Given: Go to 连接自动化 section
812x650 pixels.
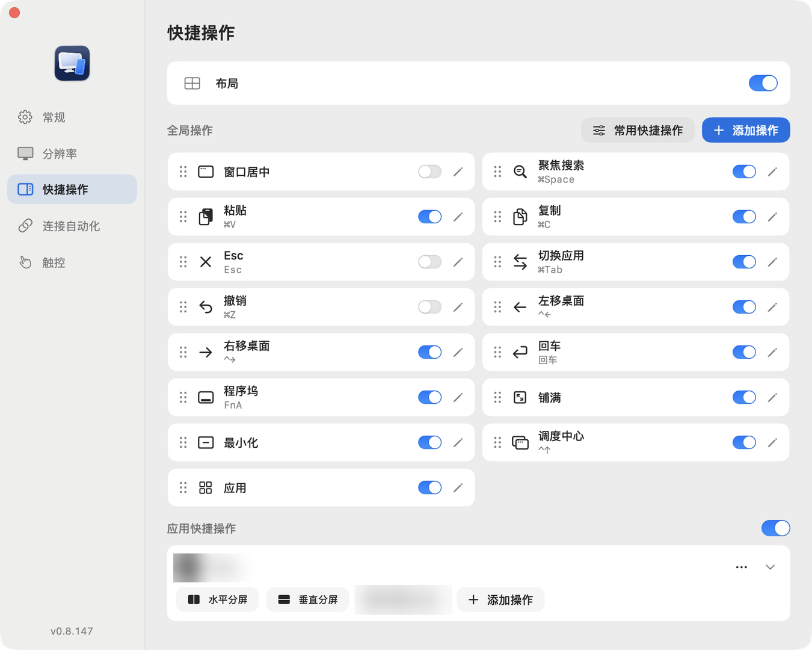Looking at the screenshot, I should [72, 226].
